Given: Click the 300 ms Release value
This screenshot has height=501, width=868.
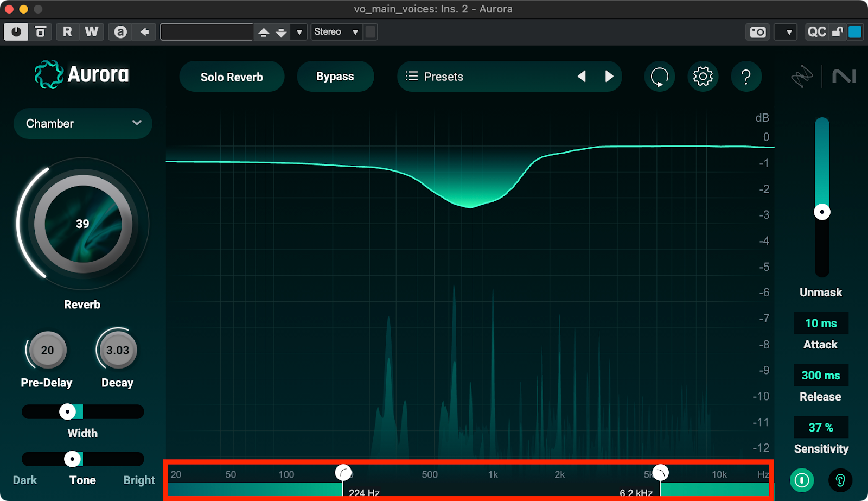Looking at the screenshot, I should 821,376.
